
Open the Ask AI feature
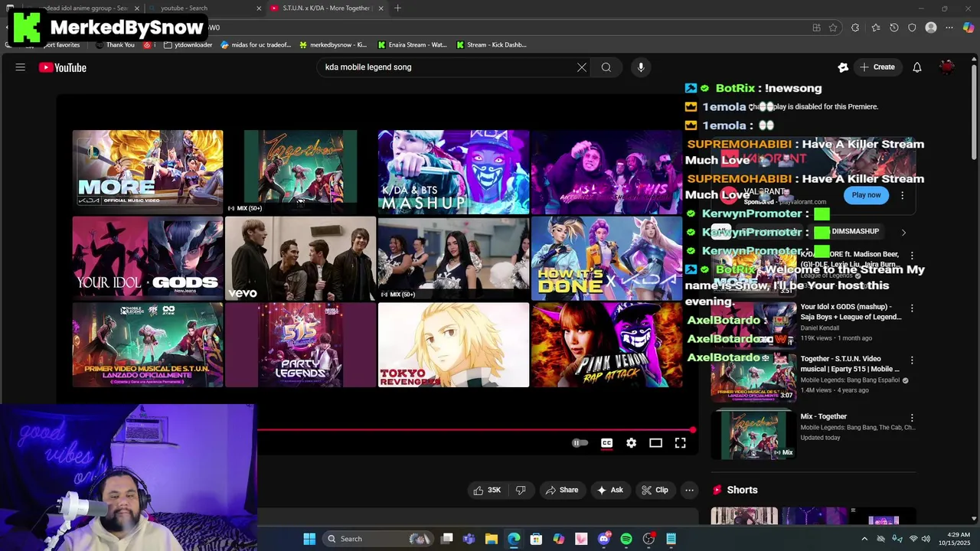(610, 490)
